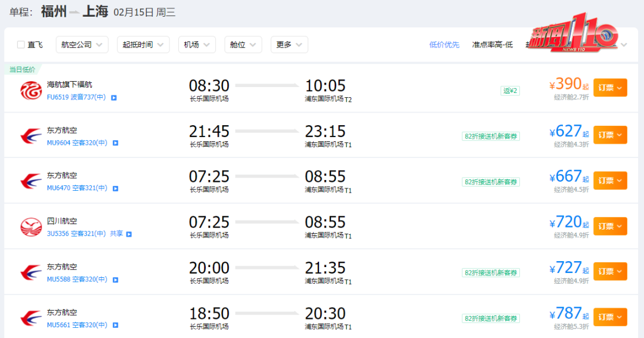The height and width of the screenshot is (338, 644).
Task: Open flight details icon beside MU9604 空客320
Action: tap(116, 143)
